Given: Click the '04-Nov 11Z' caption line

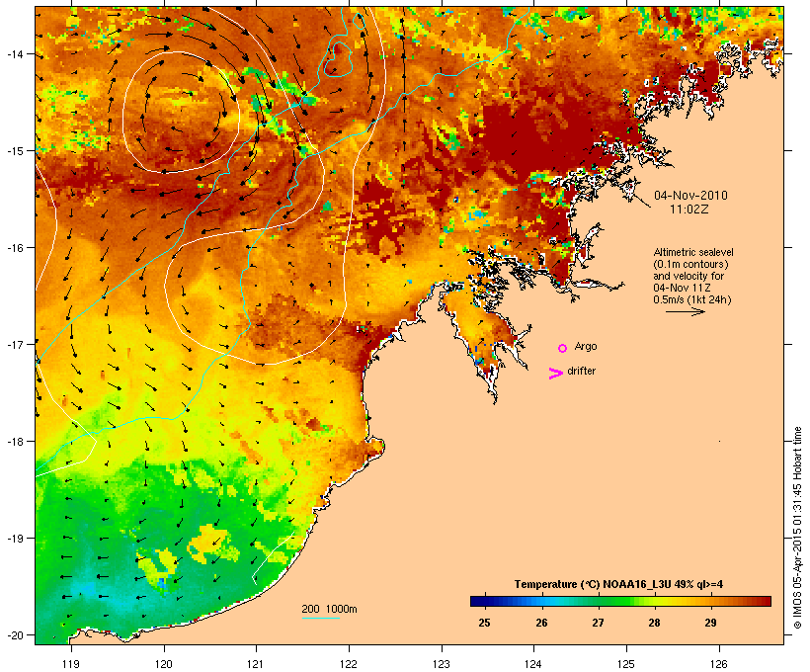Looking at the screenshot, I should [682, 288].
